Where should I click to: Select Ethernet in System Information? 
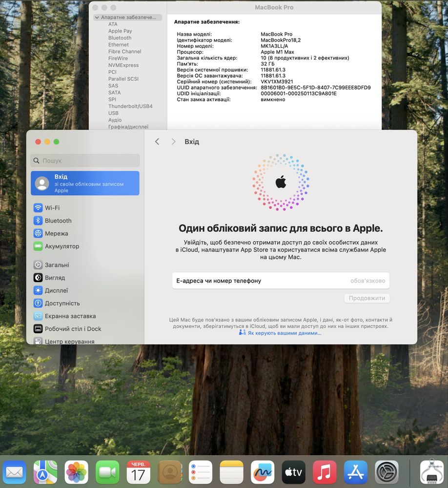[118, 45]
